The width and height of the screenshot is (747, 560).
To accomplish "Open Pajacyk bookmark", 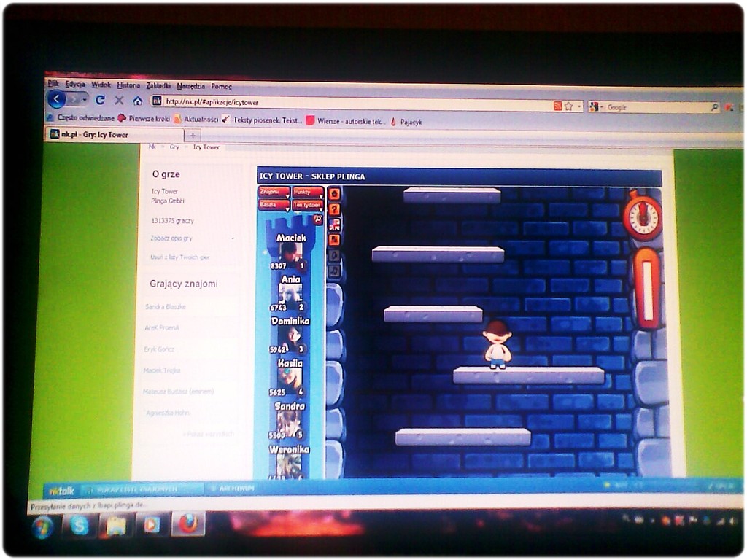I will tap(406, 122).
